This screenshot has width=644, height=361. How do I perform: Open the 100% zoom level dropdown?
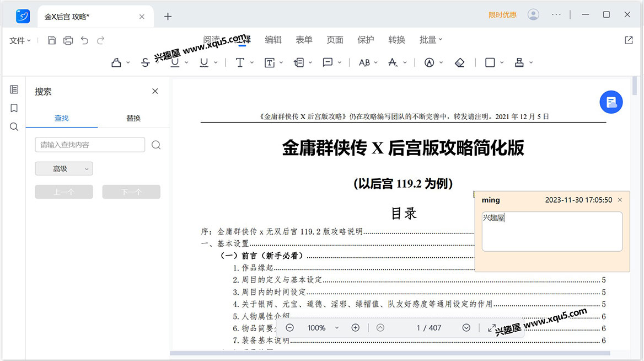323,328
